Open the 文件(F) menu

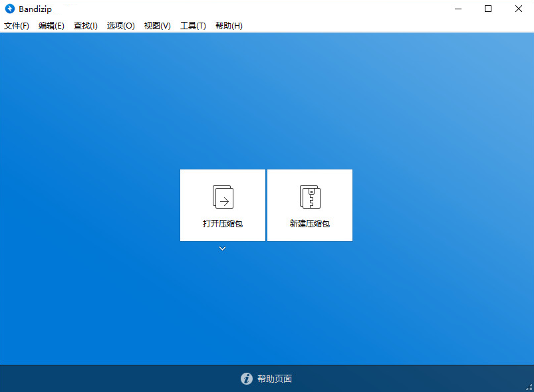pos(17,26)
